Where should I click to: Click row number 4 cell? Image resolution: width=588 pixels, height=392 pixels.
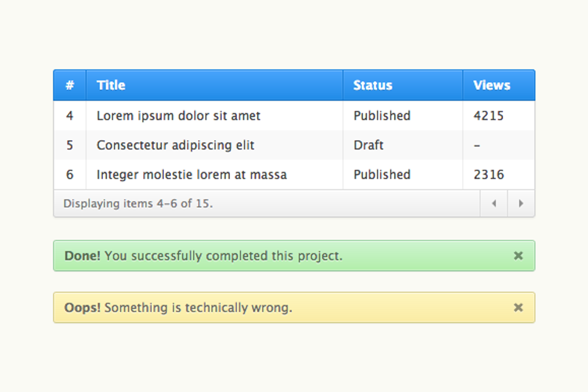pos(70,116)
